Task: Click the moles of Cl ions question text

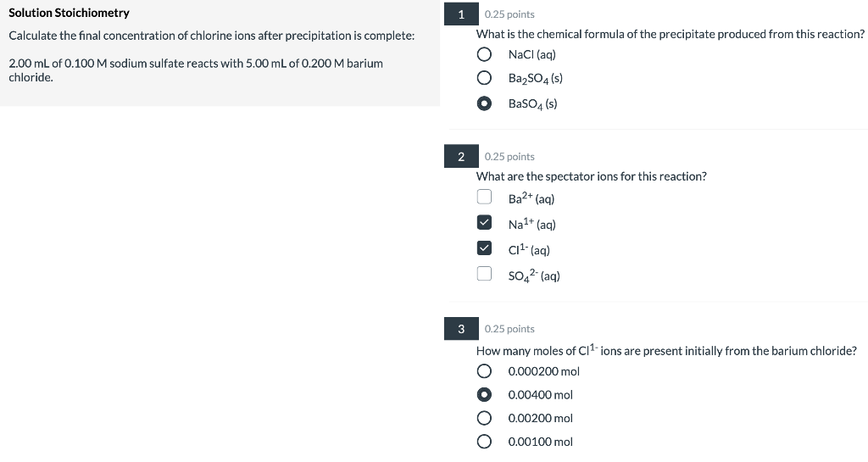Action: tap(665, 351)
